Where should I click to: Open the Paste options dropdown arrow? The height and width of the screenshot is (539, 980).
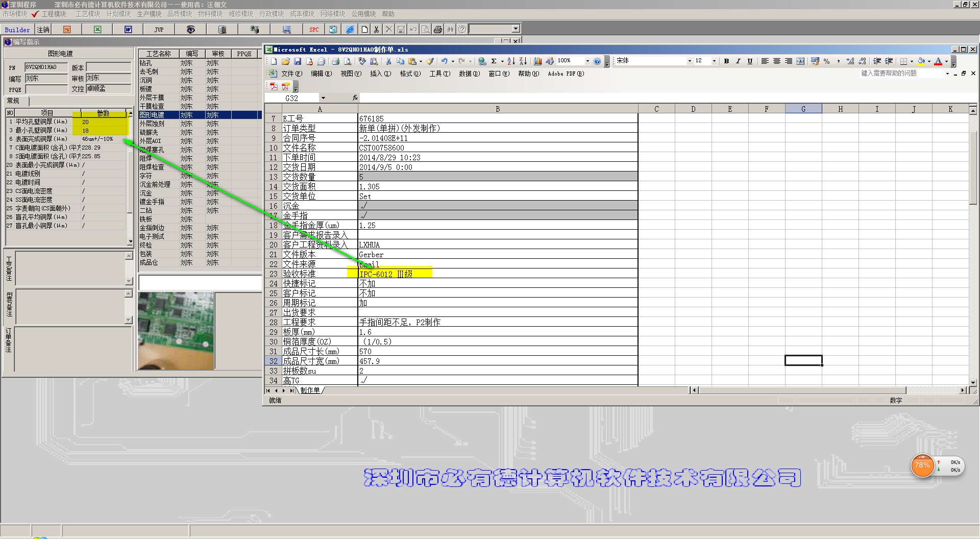[x=421, y=61]
